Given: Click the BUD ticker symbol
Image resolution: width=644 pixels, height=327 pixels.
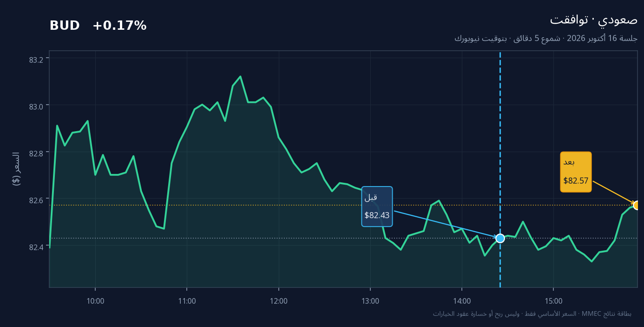Looking at the screenshot, I should [x=65, y=26].
